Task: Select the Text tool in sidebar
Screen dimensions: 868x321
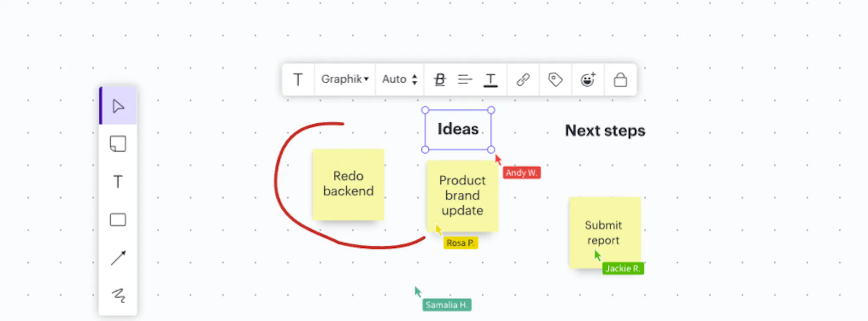Action: point(118,182)
